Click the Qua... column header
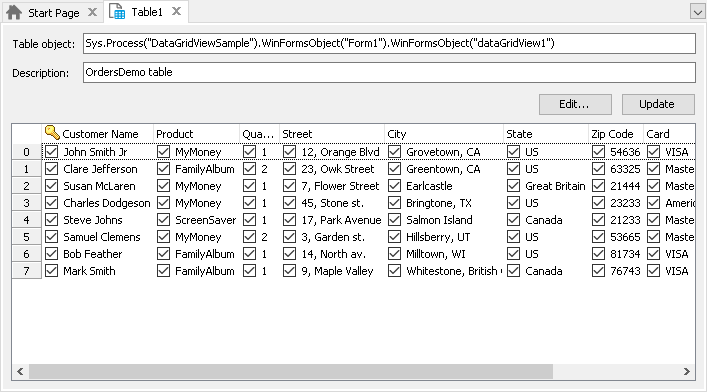 click(x=259, y=134)
